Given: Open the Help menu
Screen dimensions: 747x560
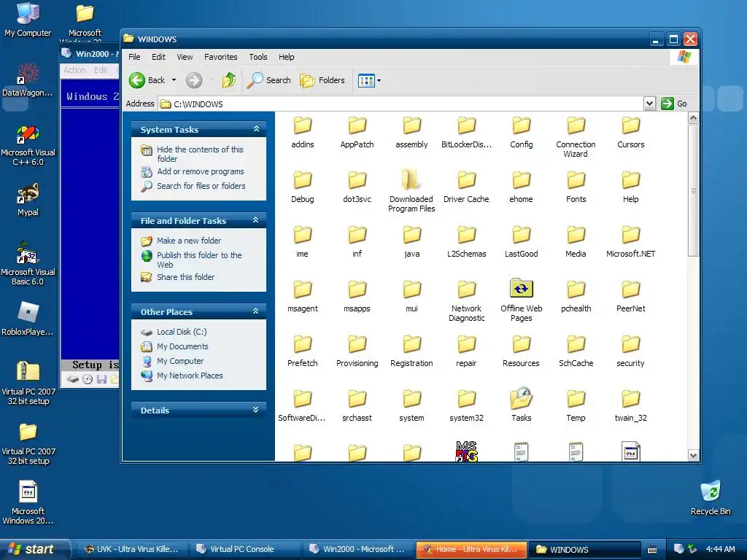Looking at the screenshot, I should click(286, 57).
